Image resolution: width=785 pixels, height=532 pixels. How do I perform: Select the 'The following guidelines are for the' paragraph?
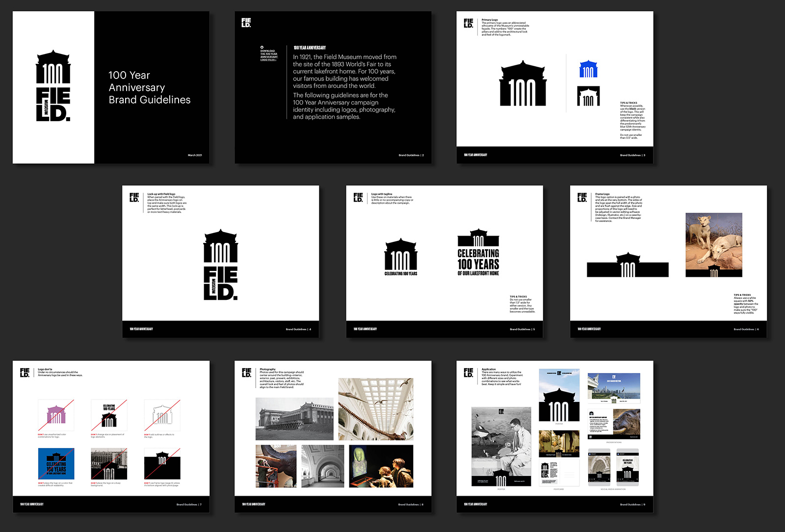[x=344, y=106]
